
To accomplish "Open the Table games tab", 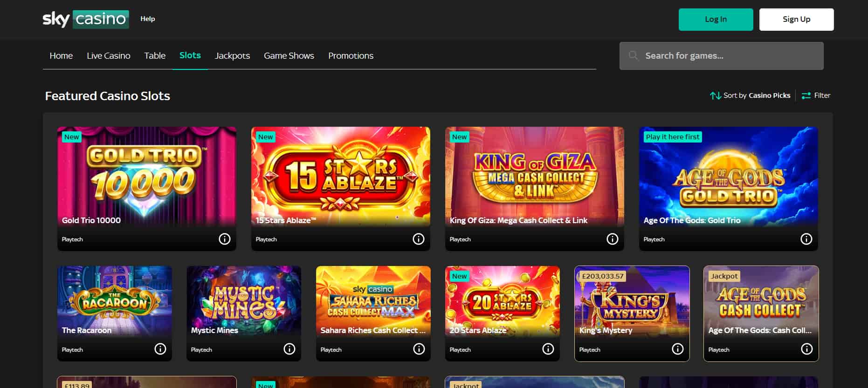I will 155,56.
